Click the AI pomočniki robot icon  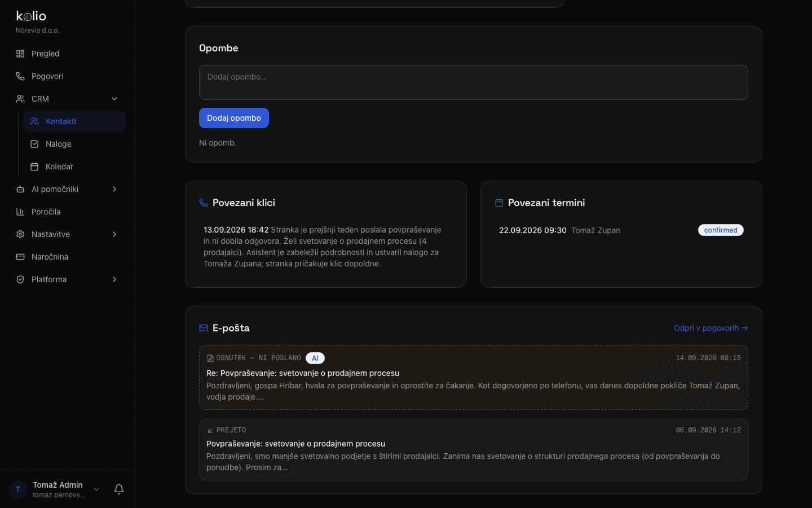point(20,189)
